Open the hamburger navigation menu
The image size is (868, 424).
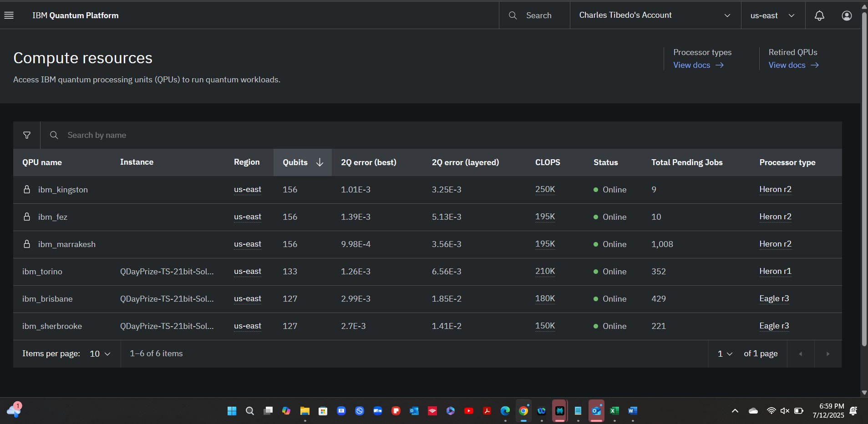9,15
